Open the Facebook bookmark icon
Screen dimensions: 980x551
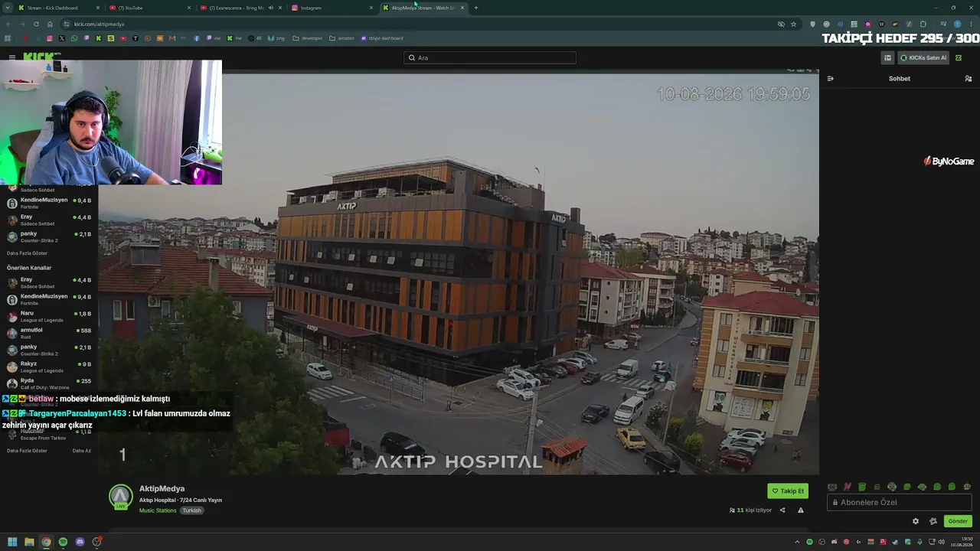tap(197, 38)
